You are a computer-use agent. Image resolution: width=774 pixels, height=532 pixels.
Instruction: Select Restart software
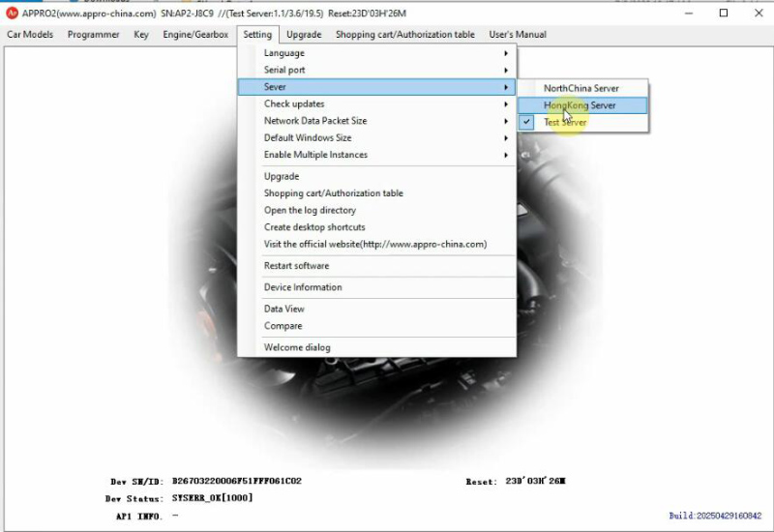coord(376,265)
